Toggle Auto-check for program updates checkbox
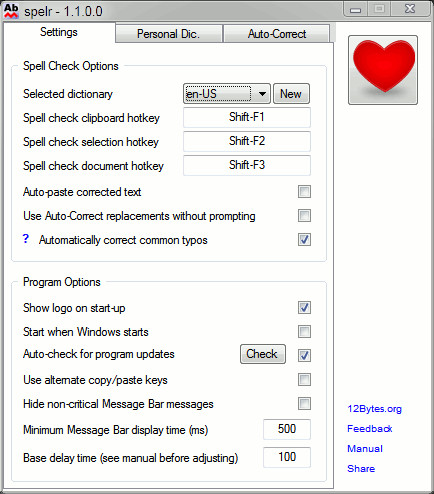434x494 pixels. [x=304, y=355]
